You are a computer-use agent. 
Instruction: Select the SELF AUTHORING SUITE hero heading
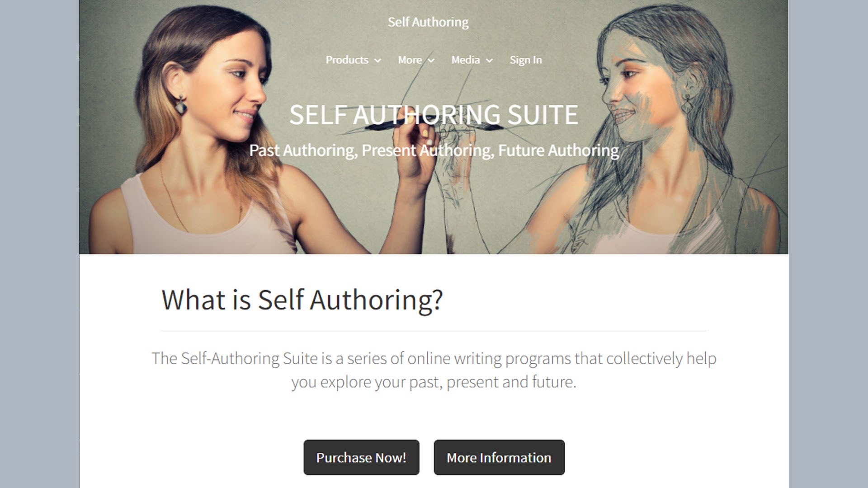[x=434, y=115]
